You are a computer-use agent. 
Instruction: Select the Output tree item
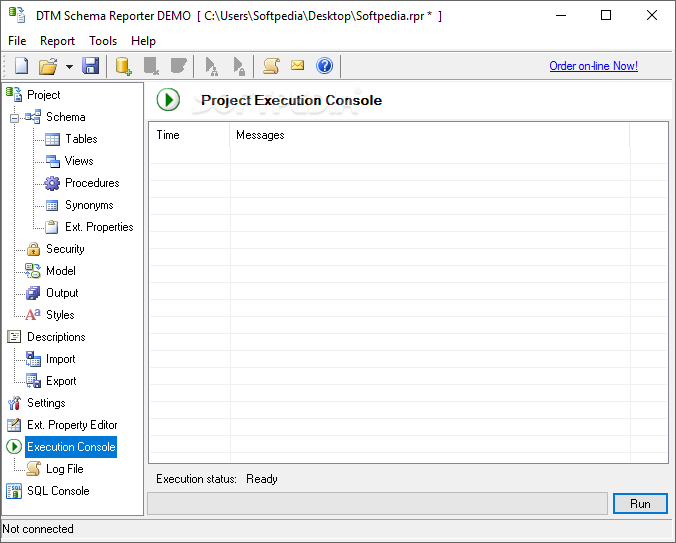(x=62, y=293)
